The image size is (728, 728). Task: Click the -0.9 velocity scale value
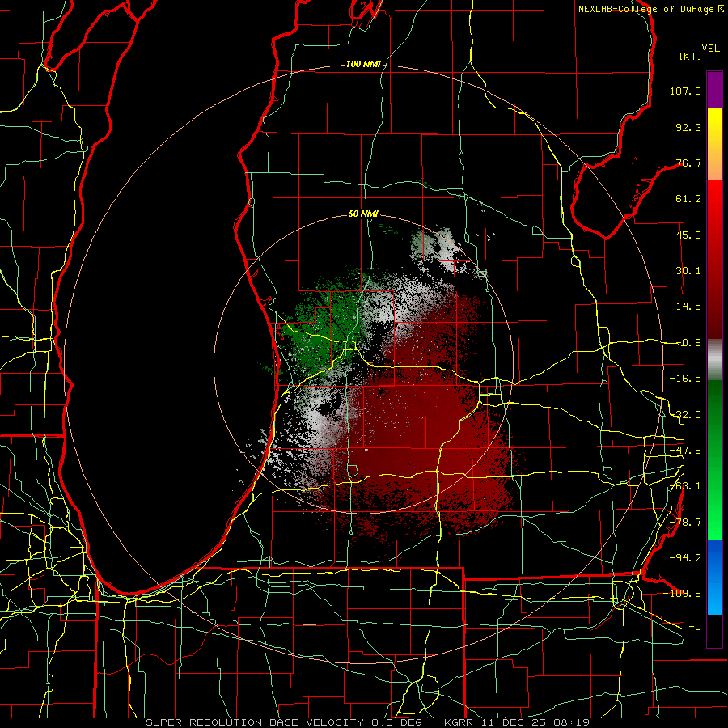688,343
